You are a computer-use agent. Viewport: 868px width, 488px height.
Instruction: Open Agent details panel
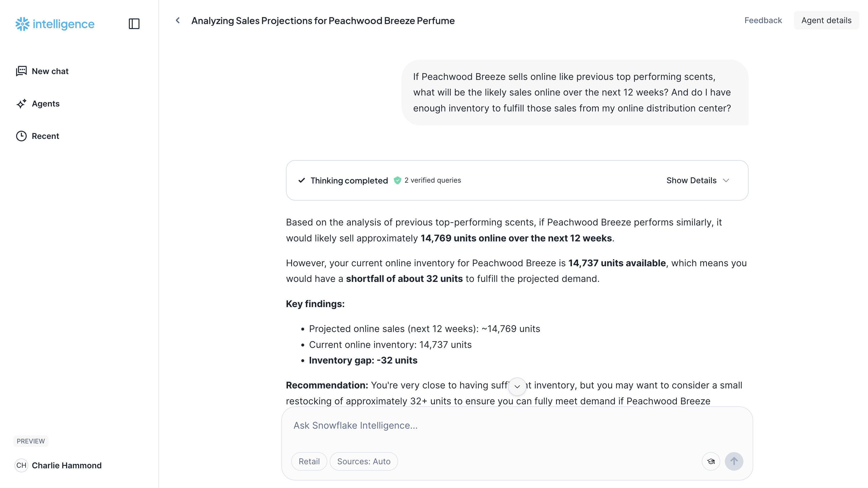pos(826,21)
